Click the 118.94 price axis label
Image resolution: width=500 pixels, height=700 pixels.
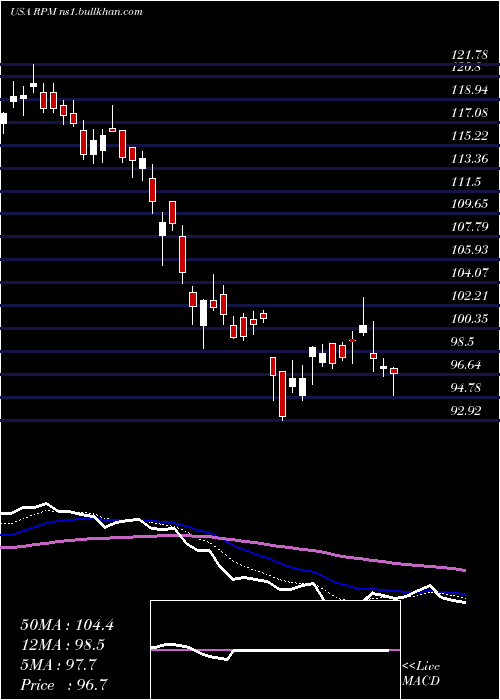(x=469, y=90)
